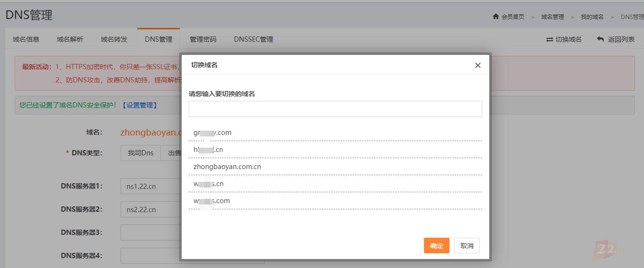The image size is (644, 268).
Task: Open the 【设置管理】 link
Action: (140, 105)
